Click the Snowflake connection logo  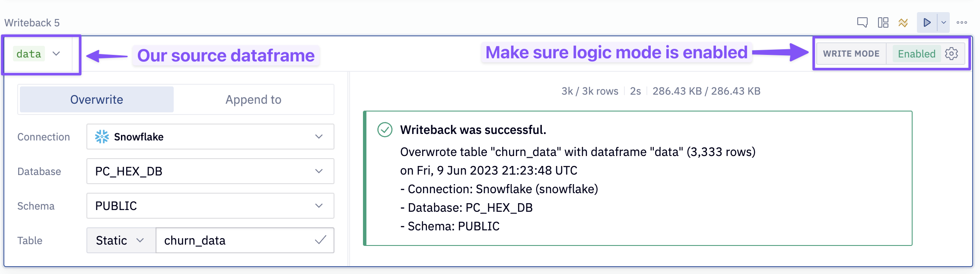click(x=102, y=137)
